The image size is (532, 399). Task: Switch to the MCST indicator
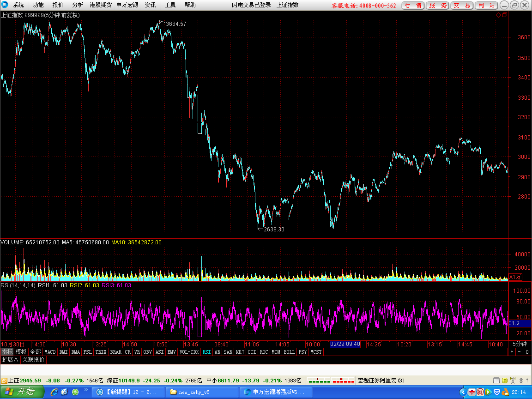pyautogui.click(x=316, y=352)
